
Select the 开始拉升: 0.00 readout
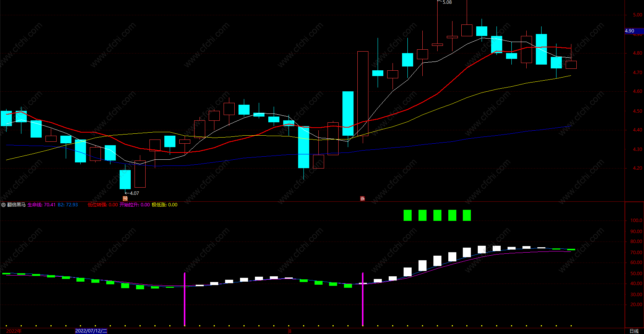point(135,205)
